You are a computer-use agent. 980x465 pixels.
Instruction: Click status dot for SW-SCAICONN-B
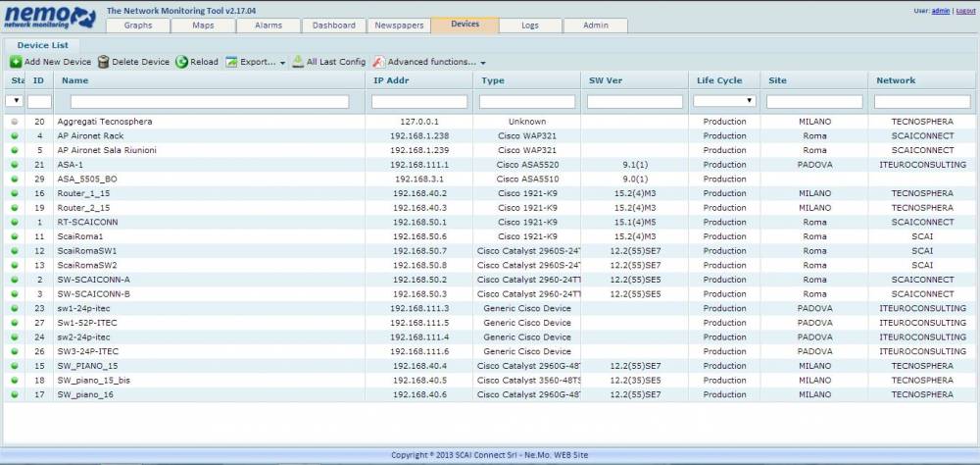pos(15,294)
